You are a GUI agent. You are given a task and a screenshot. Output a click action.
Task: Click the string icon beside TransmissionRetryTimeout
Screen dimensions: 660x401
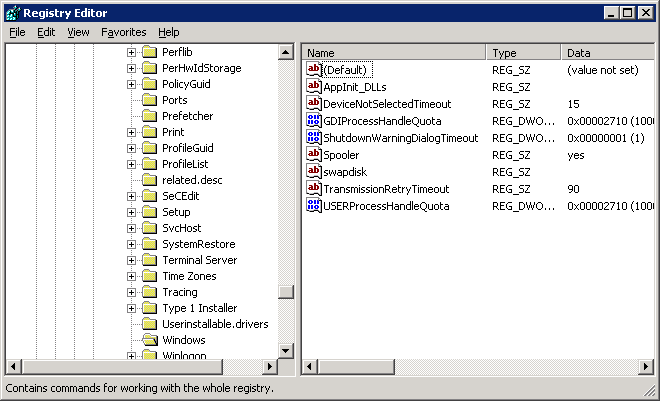[313, 189]
